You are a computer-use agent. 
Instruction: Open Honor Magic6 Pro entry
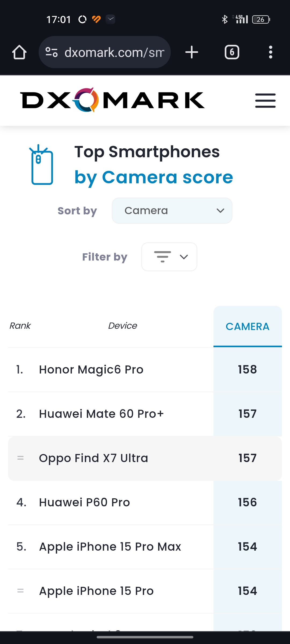(x=91, y=369)
